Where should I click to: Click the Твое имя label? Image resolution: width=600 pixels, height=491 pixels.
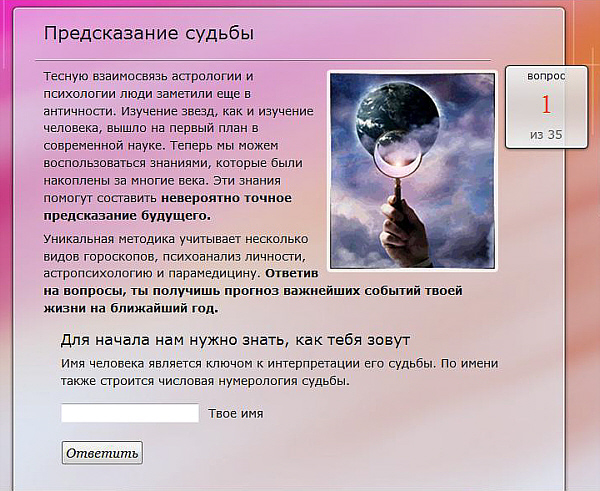click(x=236, y=413)
